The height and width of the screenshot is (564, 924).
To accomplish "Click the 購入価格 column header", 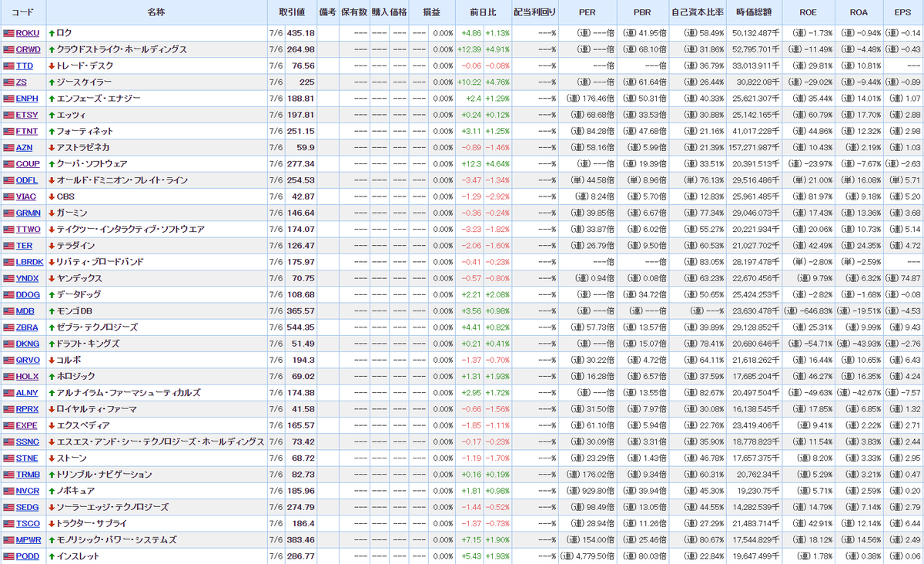I will [389, 12].
